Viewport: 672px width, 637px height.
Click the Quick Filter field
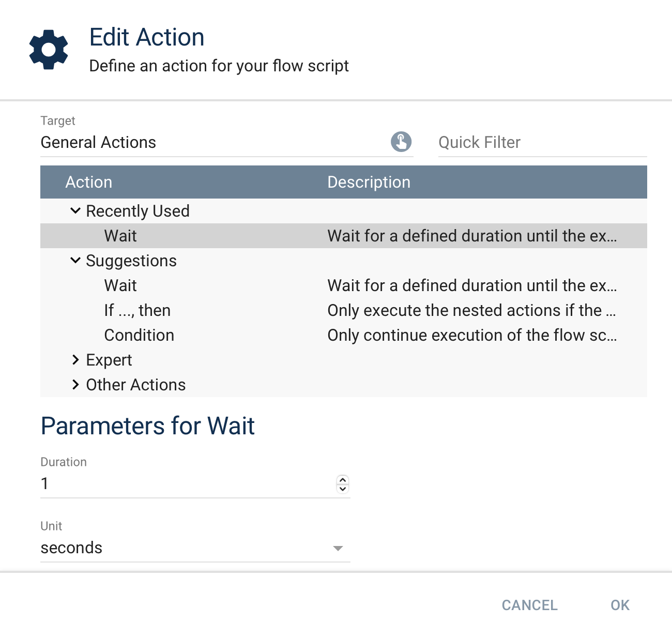[x=542, y=143]
